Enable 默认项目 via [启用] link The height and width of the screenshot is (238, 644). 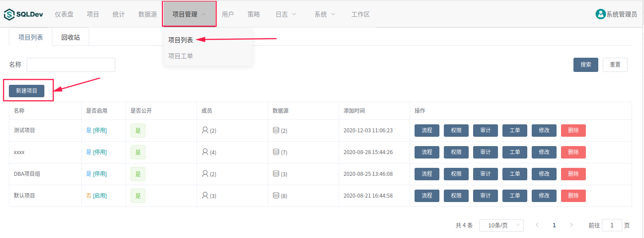tap(100, 196)
